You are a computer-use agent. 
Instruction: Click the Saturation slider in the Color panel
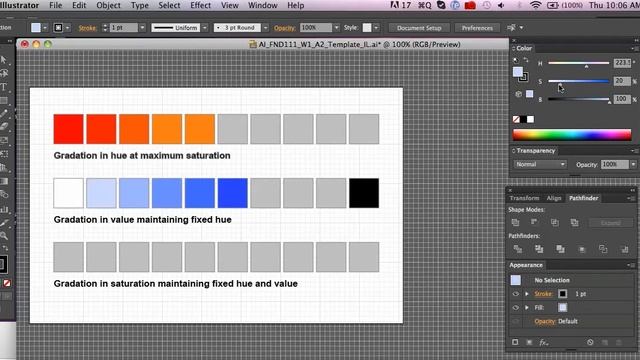point(578,81)
